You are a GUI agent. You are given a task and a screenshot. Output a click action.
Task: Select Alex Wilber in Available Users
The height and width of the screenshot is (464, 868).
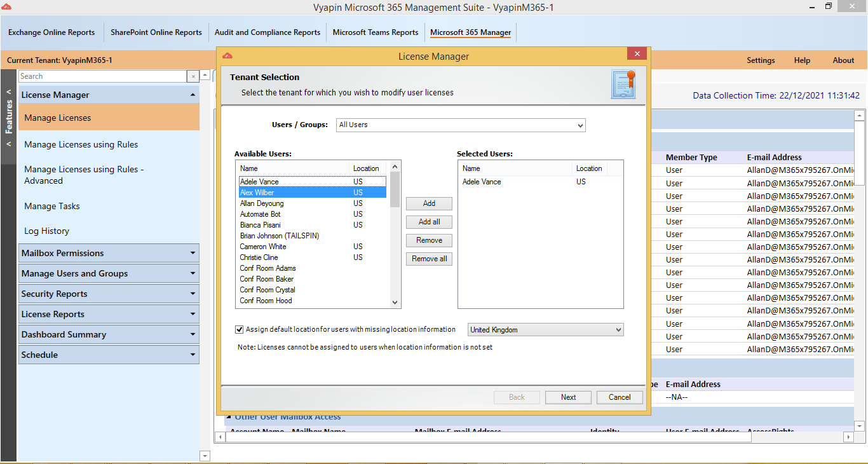point(313,193)
